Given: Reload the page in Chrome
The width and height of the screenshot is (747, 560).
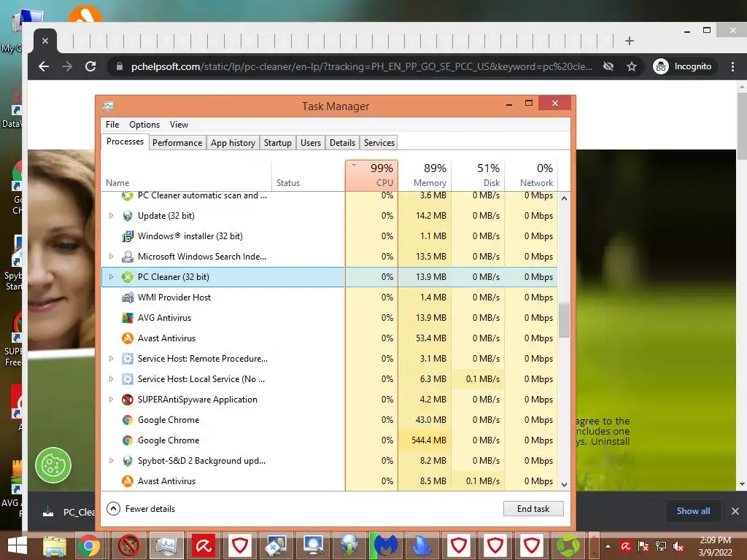Looking at the screenshot, I should pos(90,66).
